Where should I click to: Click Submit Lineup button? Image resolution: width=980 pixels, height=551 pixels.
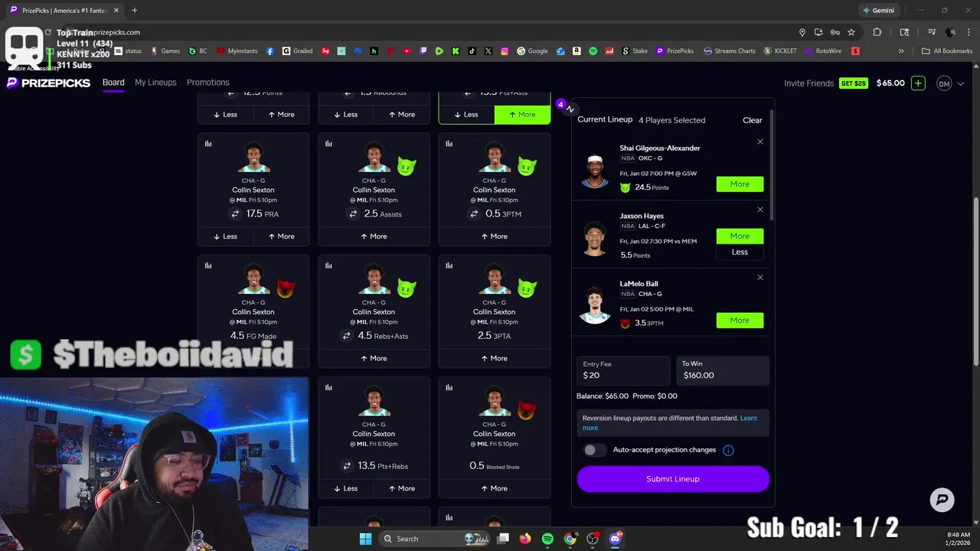pos(673,479)
